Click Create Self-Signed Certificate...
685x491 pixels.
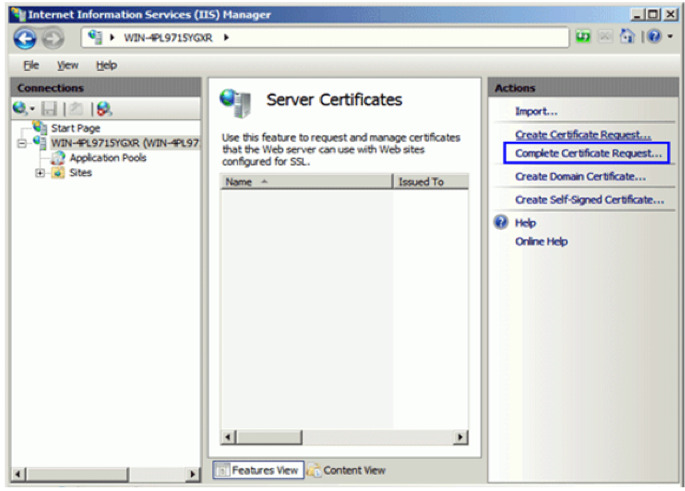(x=589, y=200)
